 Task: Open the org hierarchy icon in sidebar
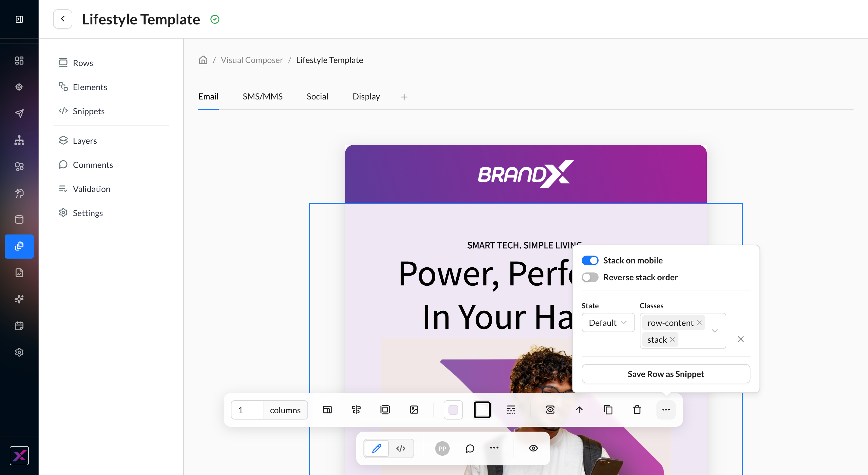coord(19,140)
